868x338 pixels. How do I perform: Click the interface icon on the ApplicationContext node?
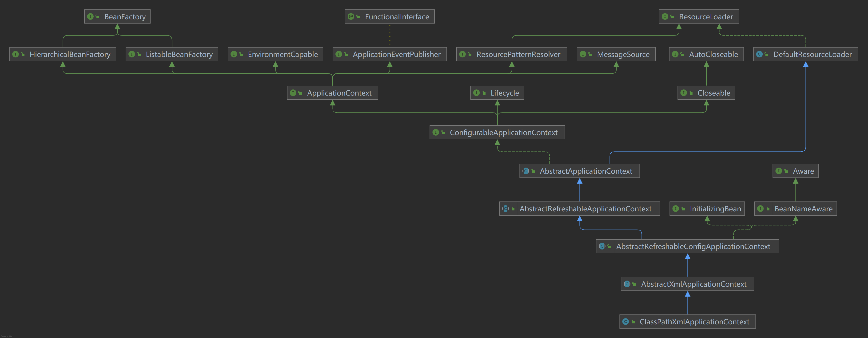[293, 93]
